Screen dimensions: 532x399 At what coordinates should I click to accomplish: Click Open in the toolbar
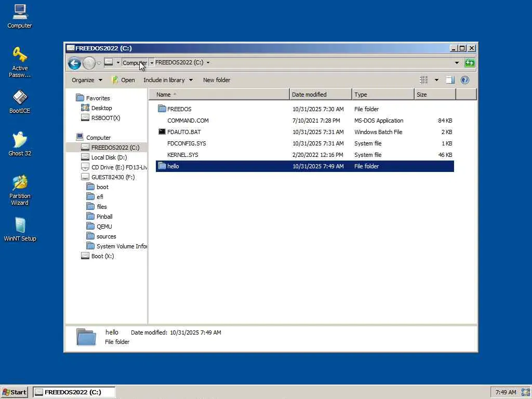coord(124,80)
